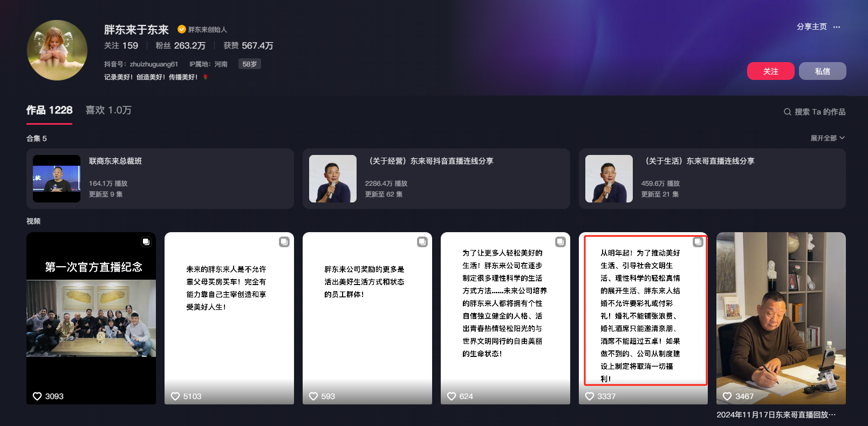Click the 更新至 9 集 text
Image resolution: width=868 pixels, height=426 pixels.
coord(106,194)
